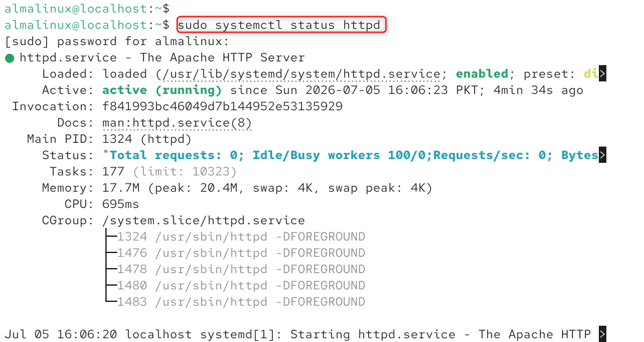
Task: Click the 'preset:' text on Loaded line
Action: [x=549, y=74]
